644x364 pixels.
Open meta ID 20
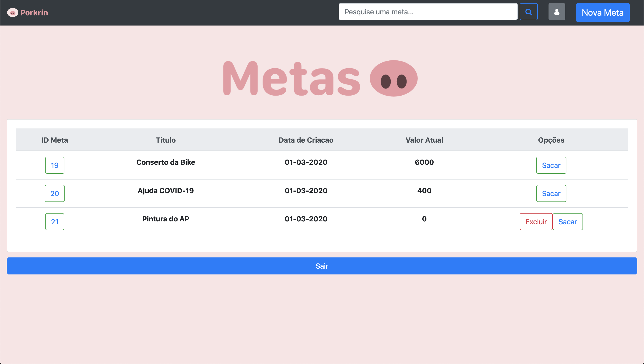tap(55, 193)
